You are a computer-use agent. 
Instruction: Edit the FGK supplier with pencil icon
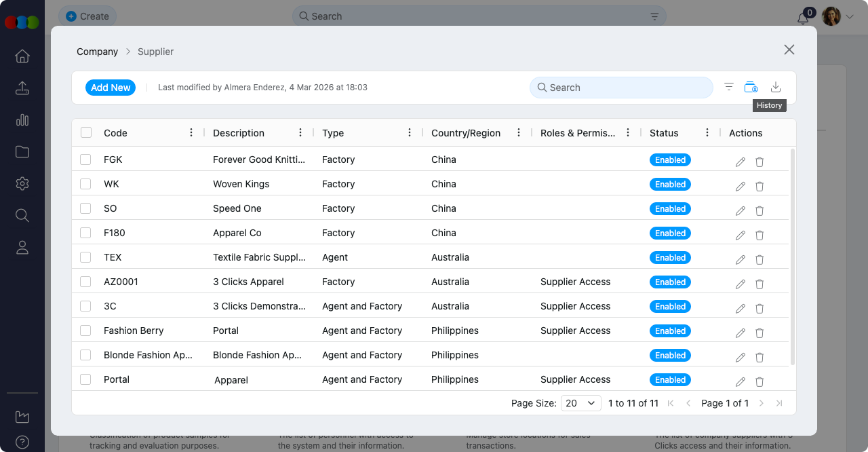pos(740,162)
